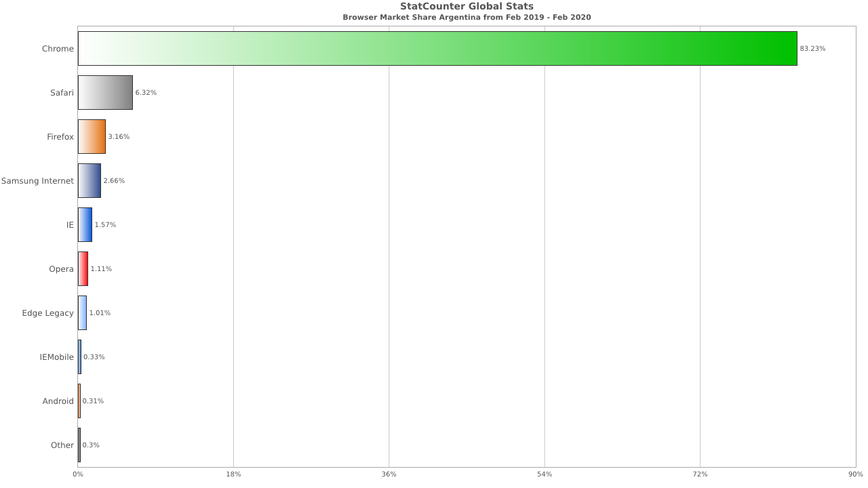Click the Opera axis label

61,269
